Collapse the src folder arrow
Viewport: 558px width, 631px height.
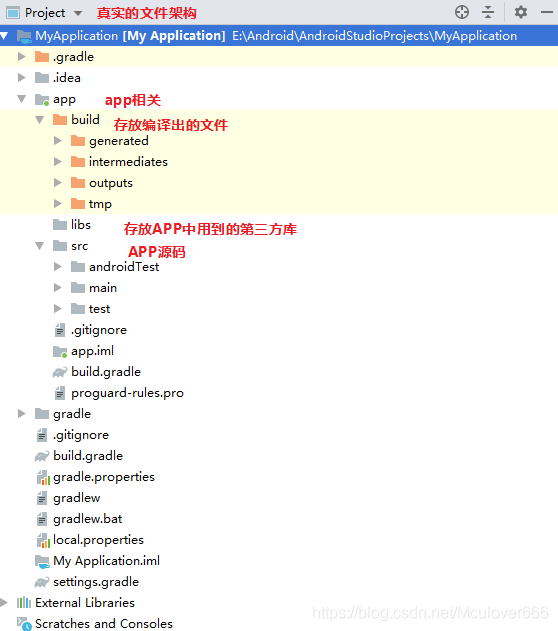coord(39,246)
